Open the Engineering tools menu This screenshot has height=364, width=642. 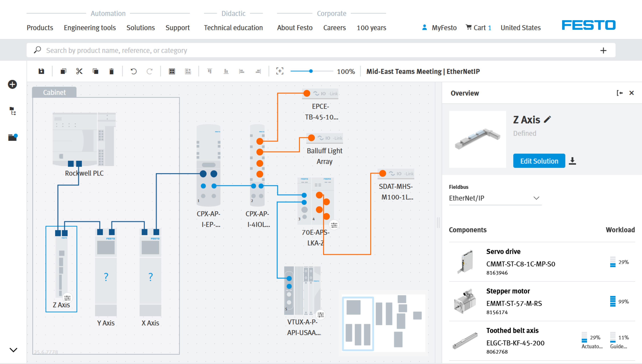click(90, 28)
